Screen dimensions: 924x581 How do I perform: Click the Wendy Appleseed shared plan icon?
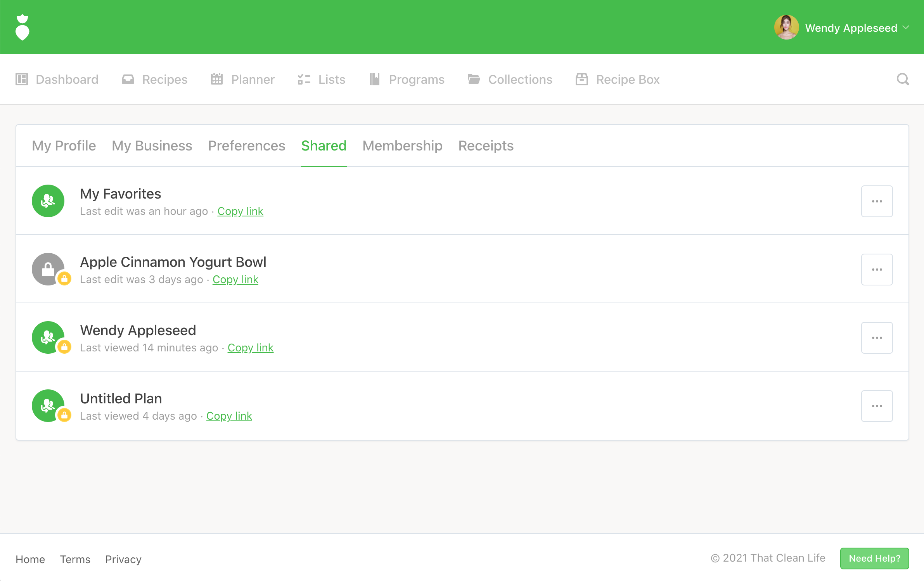coord(48,337)
